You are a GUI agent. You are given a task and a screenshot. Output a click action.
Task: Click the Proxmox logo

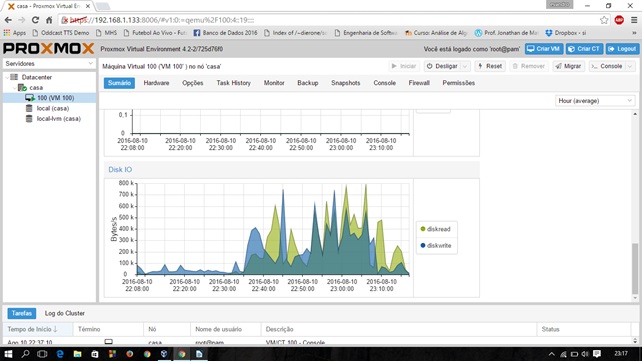click(49, 49)
